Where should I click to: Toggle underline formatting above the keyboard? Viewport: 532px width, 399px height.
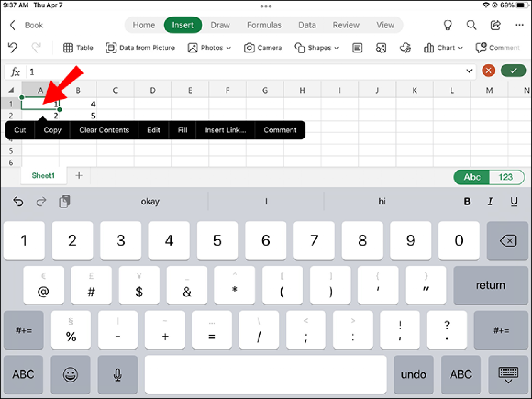pos(514,202)
